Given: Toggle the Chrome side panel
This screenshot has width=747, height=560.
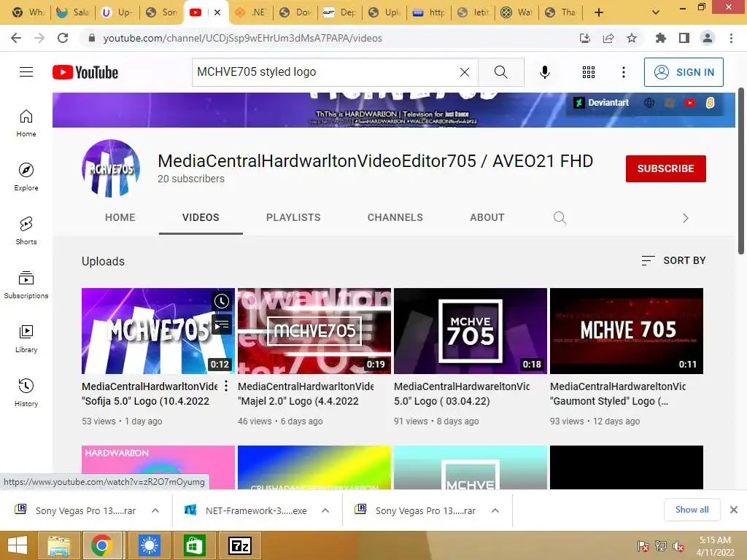Looking at the screenshot, I should (x=684, y=38).
